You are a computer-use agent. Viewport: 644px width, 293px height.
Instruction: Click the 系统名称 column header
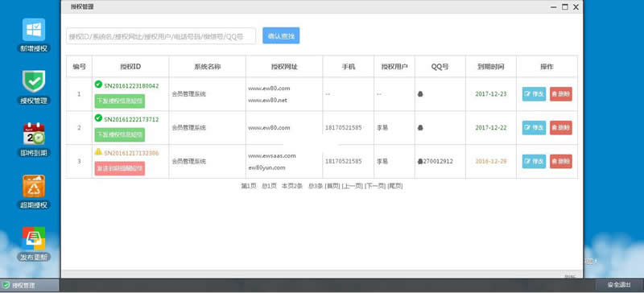tap(207, 67)
